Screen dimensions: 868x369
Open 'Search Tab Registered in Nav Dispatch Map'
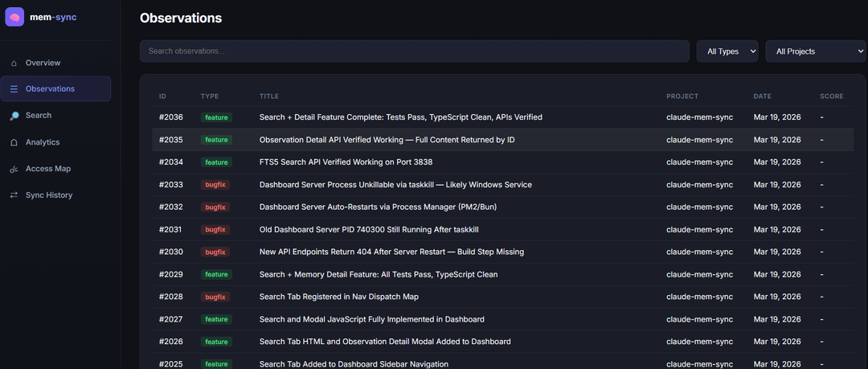pos(339,297)
